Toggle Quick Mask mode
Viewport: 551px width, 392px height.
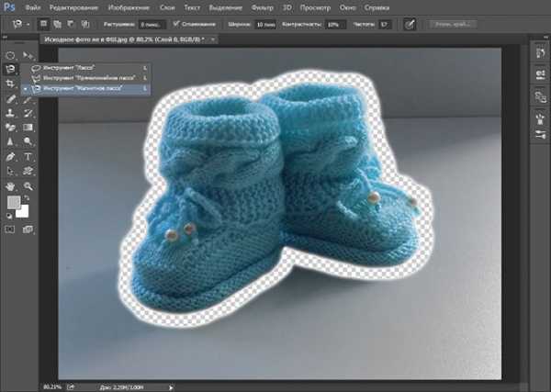tap(10, 230)
